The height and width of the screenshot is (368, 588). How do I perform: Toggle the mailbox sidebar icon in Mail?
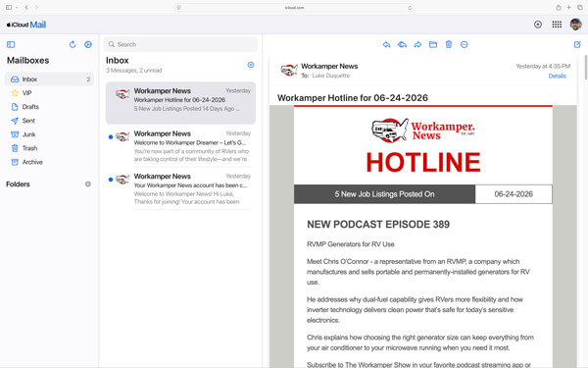click(11, 45)
